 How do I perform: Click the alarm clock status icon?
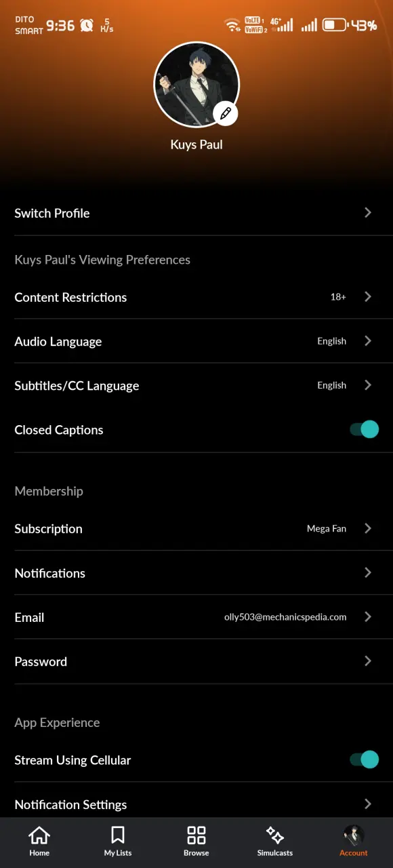(x=87, y=26)
